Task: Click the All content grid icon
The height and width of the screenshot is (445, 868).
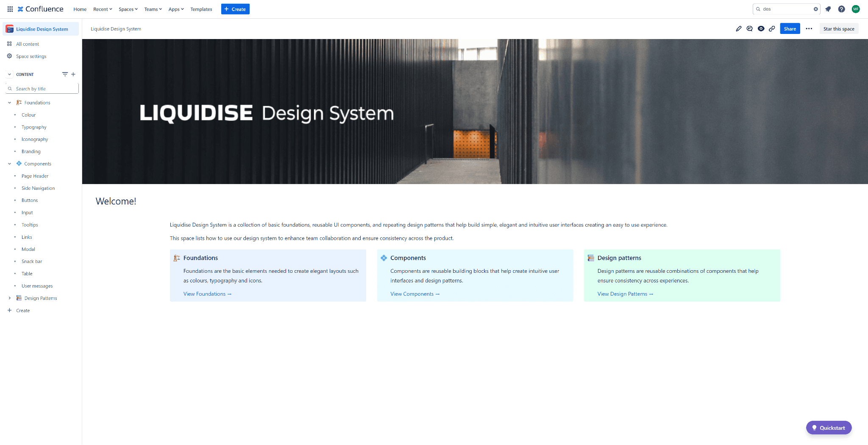Action: (x=9, y=44)
